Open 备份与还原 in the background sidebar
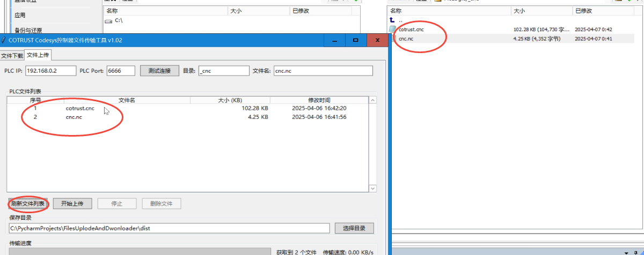The height and width of the screenshot is (255, 644). coord(28,31)
